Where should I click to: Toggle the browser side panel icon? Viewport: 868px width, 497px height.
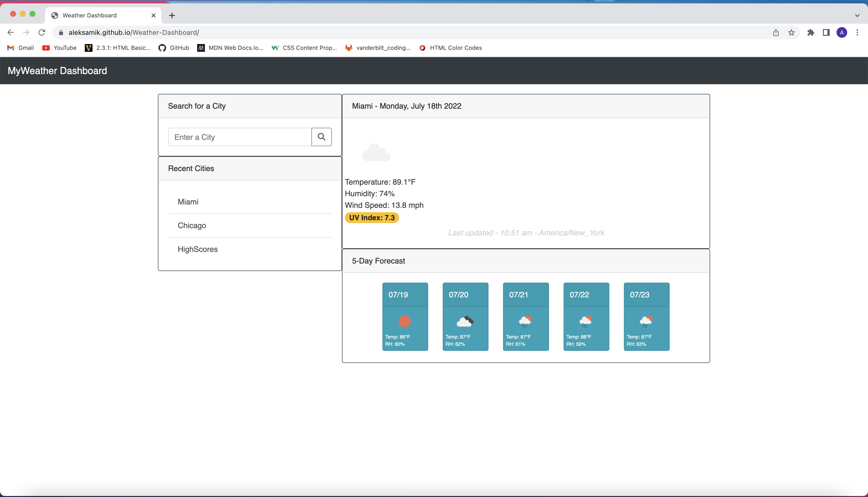826,32
